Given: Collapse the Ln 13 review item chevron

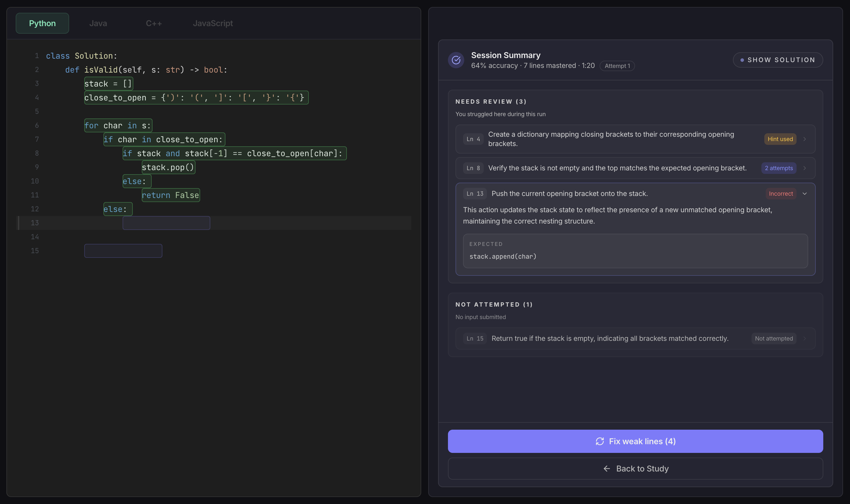Looking at the screenshot, I should (x=804, y=194).
